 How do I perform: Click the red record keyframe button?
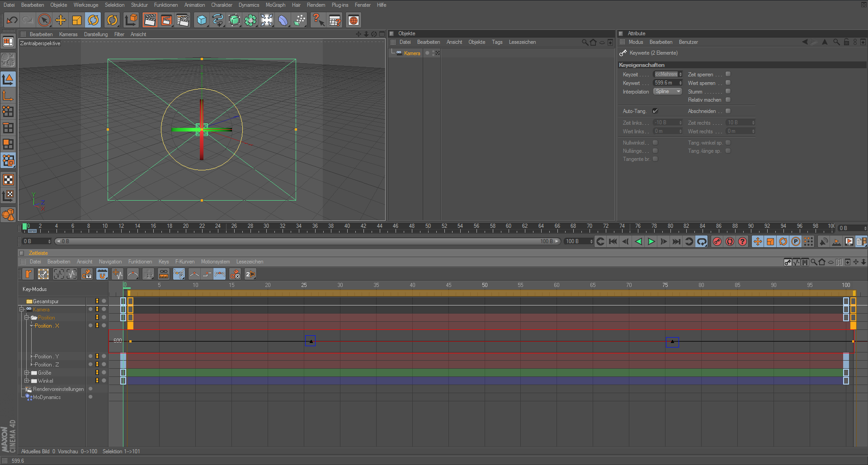pos(717,242)
